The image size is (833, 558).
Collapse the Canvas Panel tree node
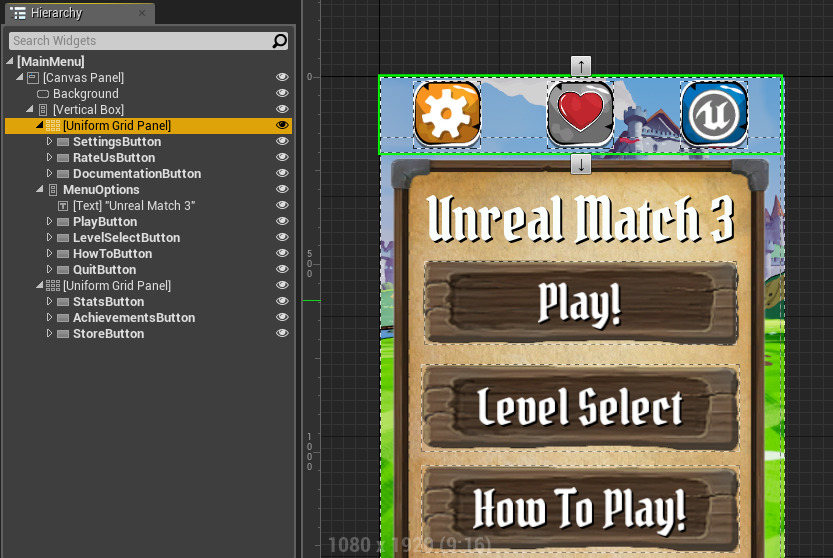20,77
